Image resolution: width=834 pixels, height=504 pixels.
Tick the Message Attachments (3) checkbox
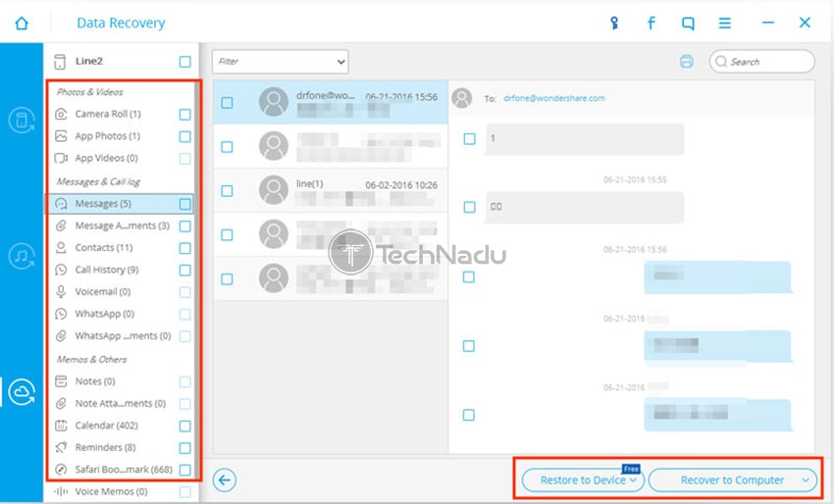(185, 227)
